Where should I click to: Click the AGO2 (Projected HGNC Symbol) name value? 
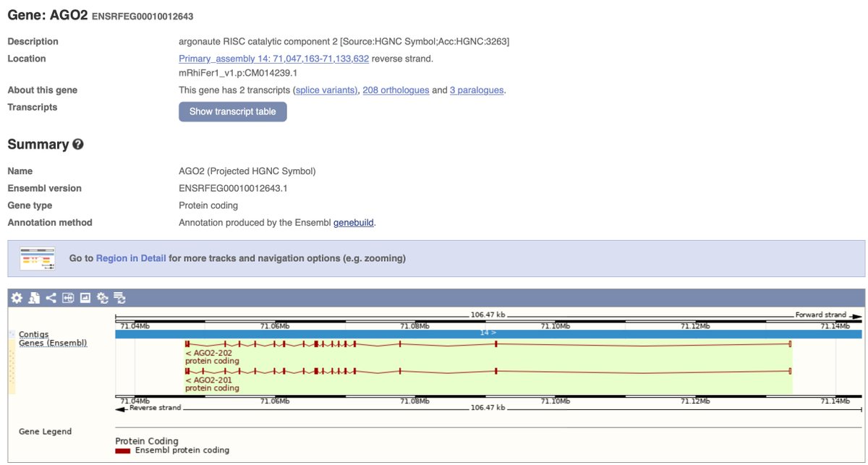click(x=247, y=171)
